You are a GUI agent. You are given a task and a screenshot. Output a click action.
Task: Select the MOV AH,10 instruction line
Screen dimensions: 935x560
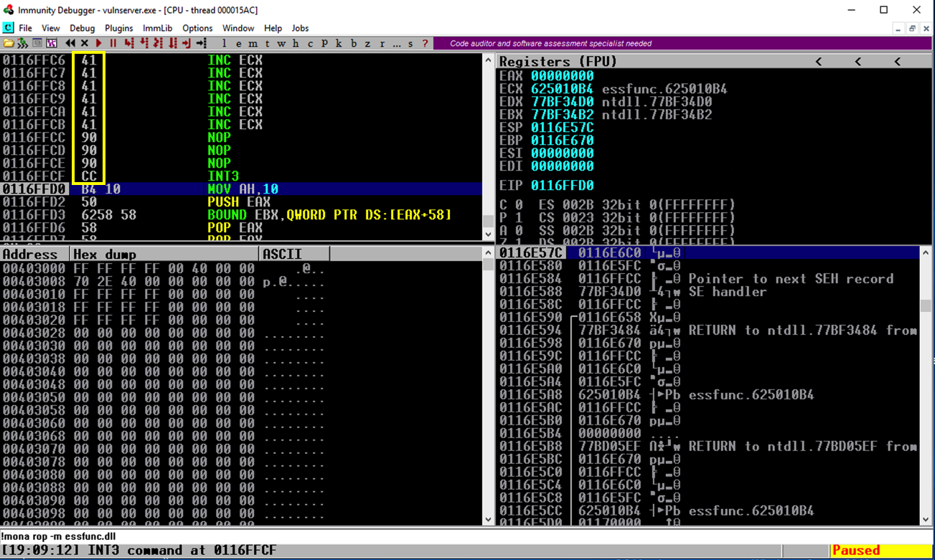point(241,189)
